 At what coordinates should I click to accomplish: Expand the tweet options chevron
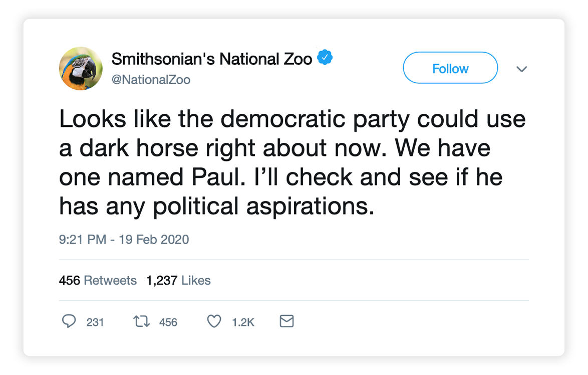(521, 69)
